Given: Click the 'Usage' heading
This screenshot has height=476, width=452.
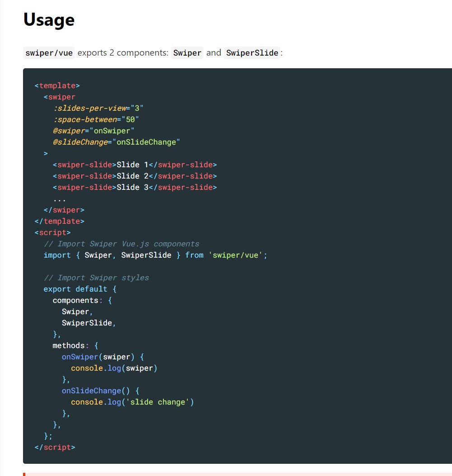Looking at the screenshot, I should click(49, 20).
